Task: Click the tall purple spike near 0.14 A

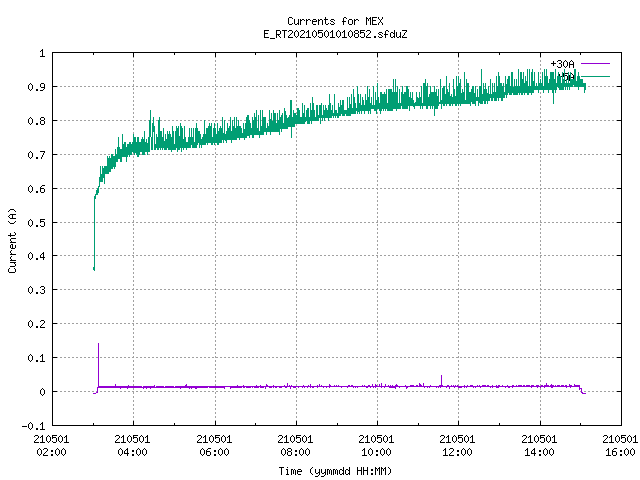Action: 98,364
